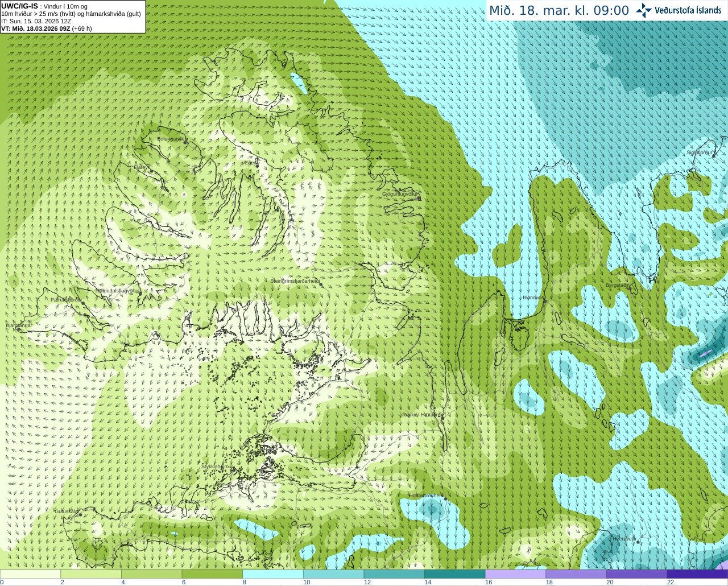Pick the 14–16 m/s dark teal legend swatch
This screenshot has height=586, width=728.
(x=455, y=574)
